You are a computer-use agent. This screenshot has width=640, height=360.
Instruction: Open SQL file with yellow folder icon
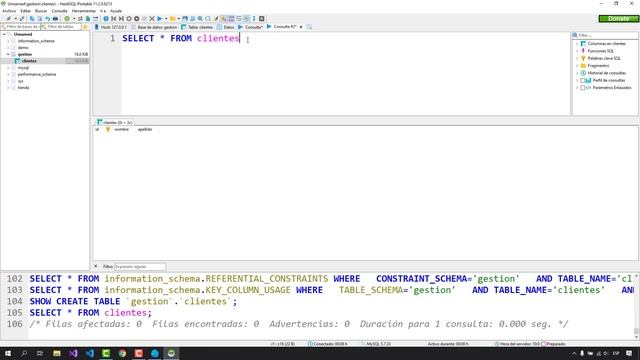[x=173, y=19]
